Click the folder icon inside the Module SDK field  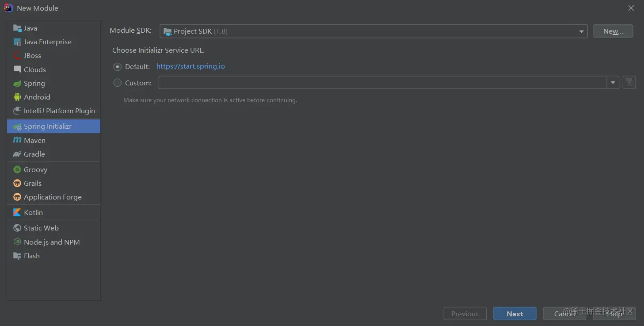168,31
